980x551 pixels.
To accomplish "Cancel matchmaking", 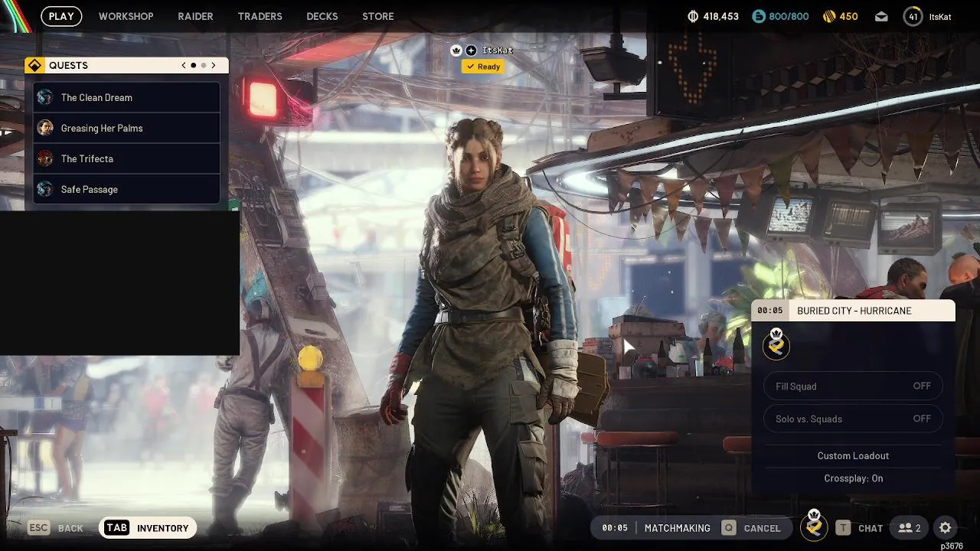I will pyautogui.click(x=762, y=528).
